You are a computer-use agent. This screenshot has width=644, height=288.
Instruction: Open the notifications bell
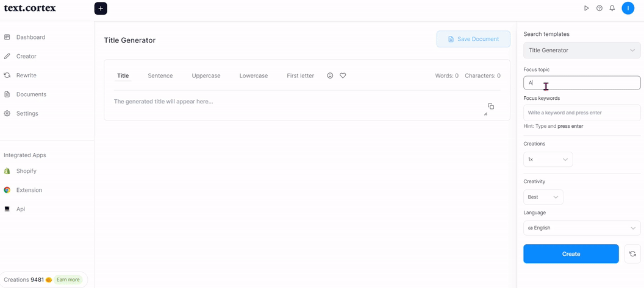[x=612, y=8]
